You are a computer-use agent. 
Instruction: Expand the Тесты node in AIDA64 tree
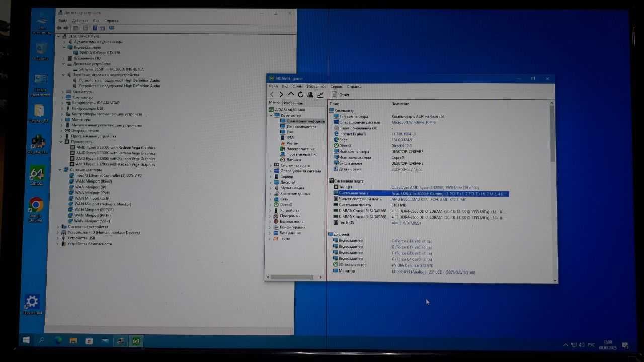tap(271, 238)
